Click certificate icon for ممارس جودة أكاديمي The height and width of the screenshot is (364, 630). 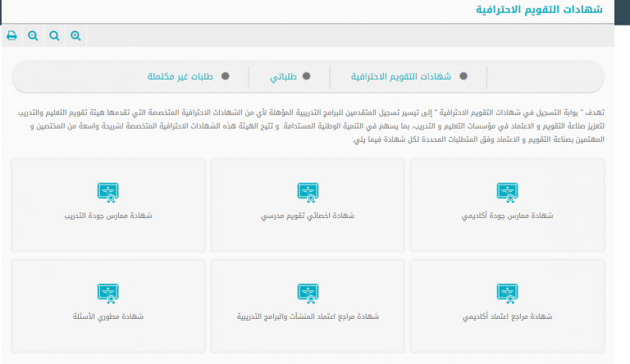tap(508, 192)
